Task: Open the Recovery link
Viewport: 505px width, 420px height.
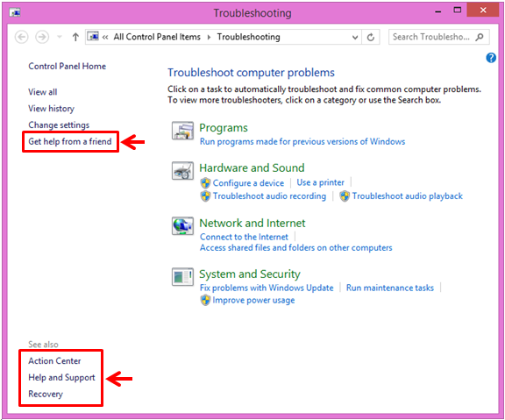Action: point(46,394)
